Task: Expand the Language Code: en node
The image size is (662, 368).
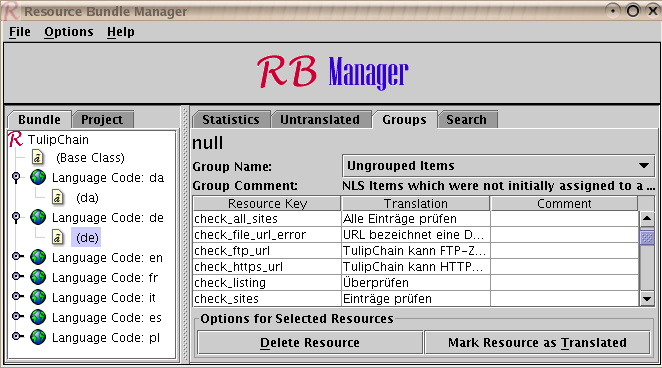Action: tap(17, 256)
